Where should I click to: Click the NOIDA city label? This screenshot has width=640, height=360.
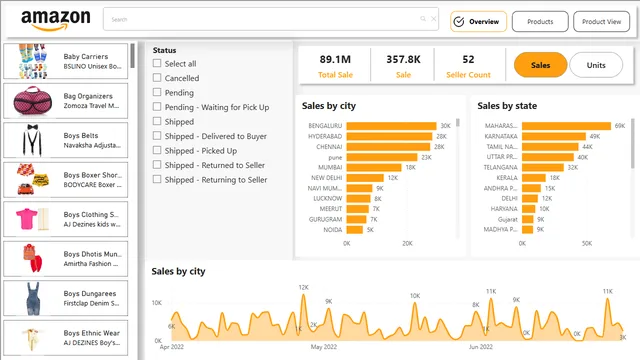click(333, 230)
